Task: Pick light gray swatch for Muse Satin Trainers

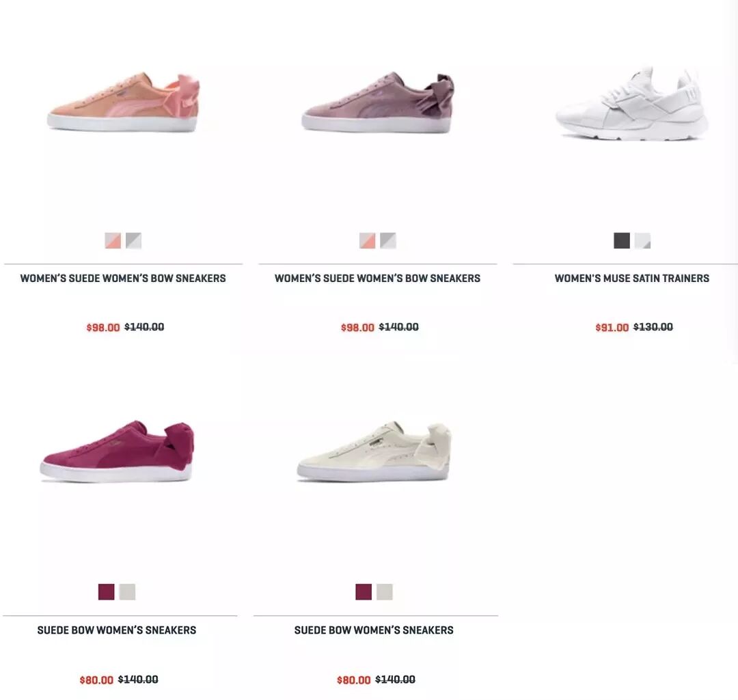Action: pyautogui.click(x=642, y=240)
